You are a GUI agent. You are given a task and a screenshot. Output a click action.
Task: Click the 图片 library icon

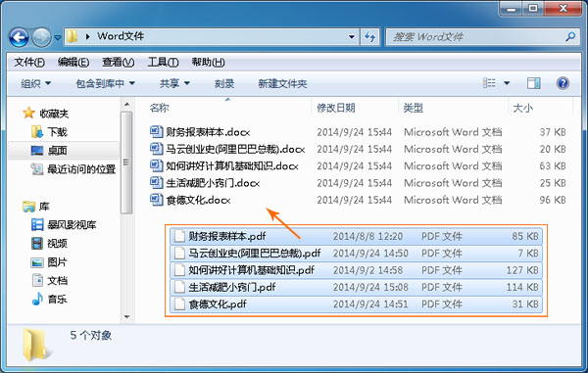(x=37, y=262)
